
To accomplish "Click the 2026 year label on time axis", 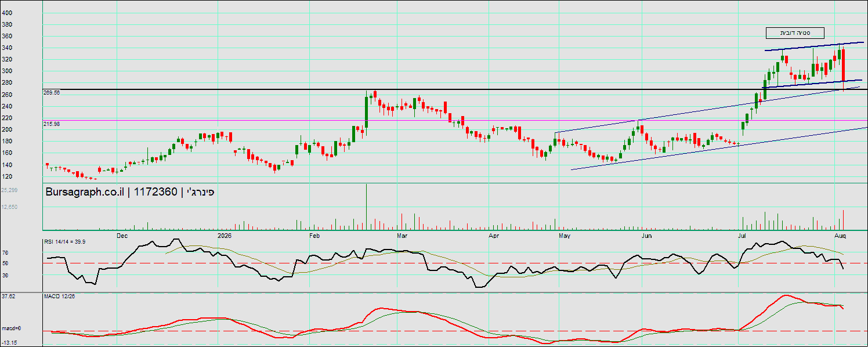I will (x=224, y=236).
